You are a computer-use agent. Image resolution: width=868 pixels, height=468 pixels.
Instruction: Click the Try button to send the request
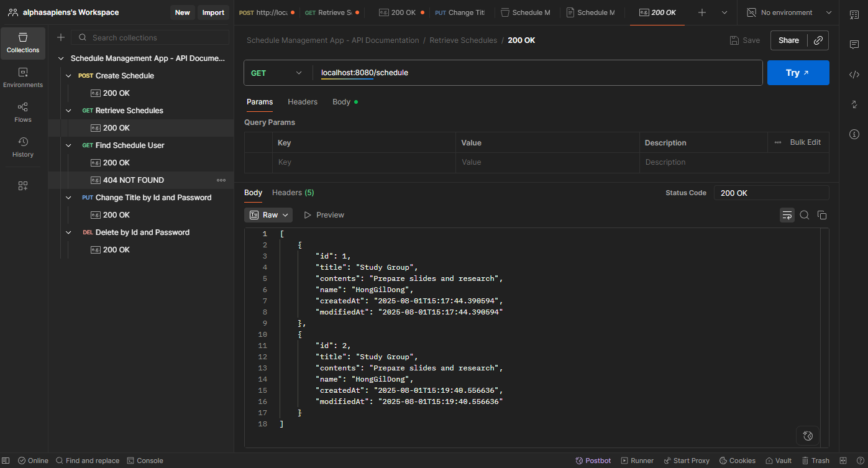pyautogui.click(x=798, y=73)
